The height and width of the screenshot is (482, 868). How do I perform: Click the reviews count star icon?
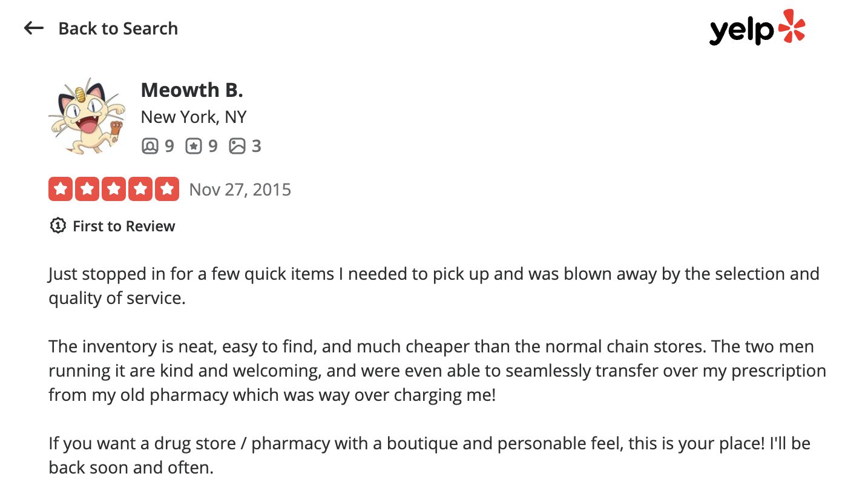[193, 146]
